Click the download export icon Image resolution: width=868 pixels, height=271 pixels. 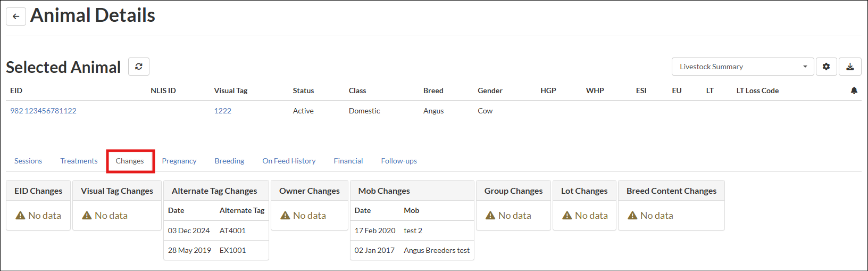[850, 67]
